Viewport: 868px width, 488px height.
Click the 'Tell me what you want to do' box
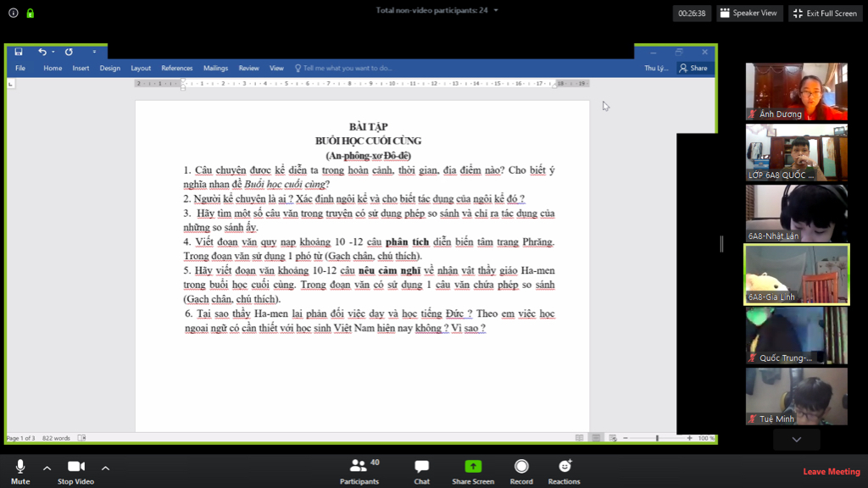coord(343,69)
